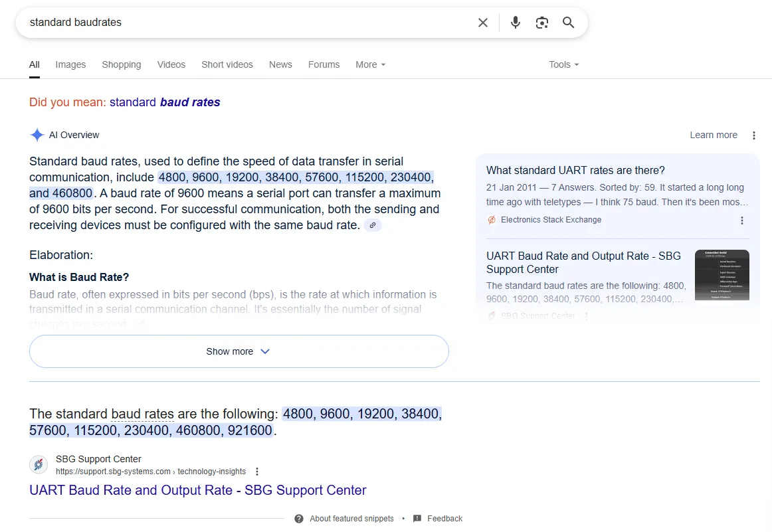Image resolution: width=772 pixels, height=532 pixels.
Task: Open AI Overview three-dot options menu
Action: click(753, 135)
